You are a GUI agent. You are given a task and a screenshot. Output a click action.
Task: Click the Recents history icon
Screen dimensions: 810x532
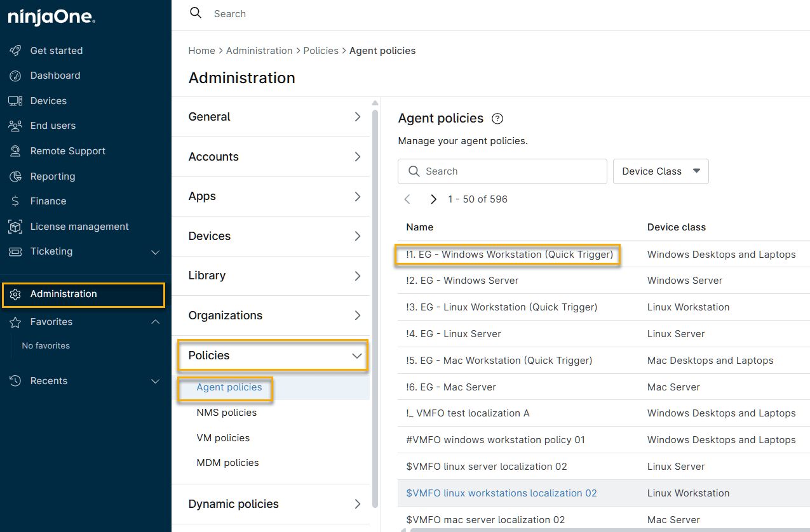(x=16, y=381)
